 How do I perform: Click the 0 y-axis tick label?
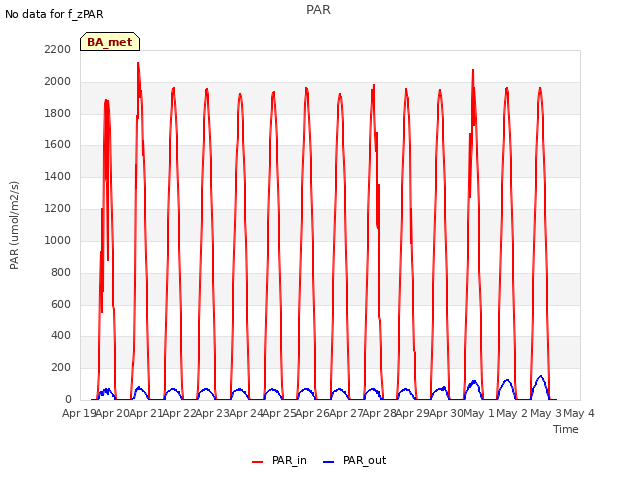(68, 400)
